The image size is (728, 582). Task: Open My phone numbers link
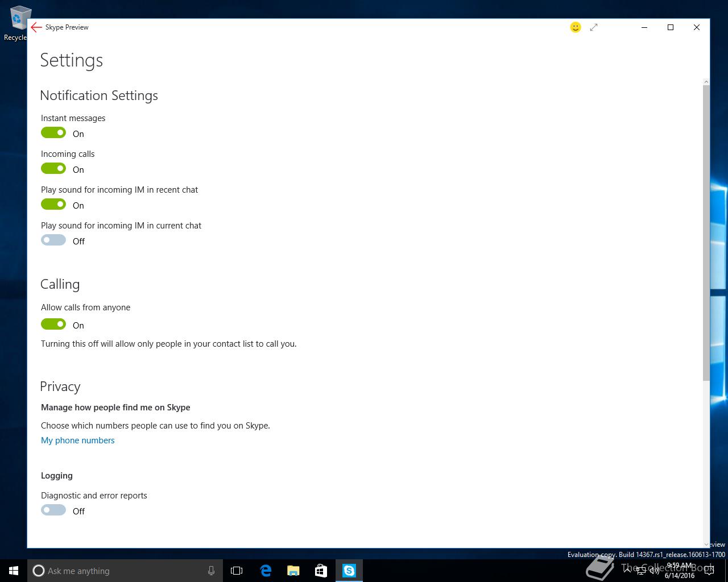coord(78,440)
